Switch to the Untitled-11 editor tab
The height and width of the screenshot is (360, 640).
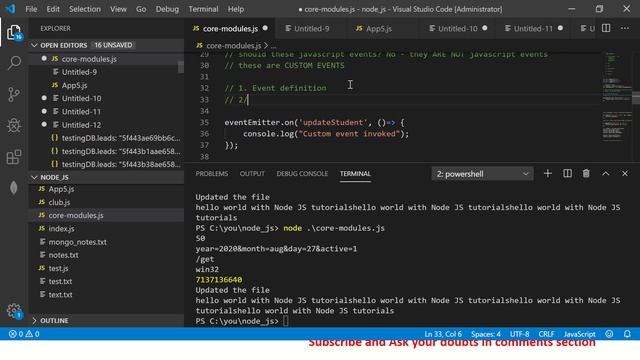click(x=533, y=28)
